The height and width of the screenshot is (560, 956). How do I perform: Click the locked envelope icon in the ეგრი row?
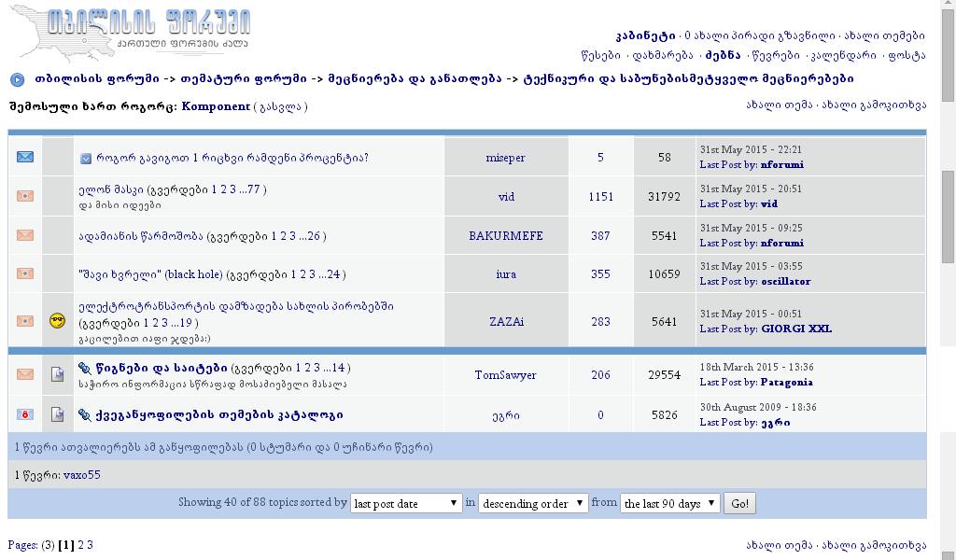25,414
